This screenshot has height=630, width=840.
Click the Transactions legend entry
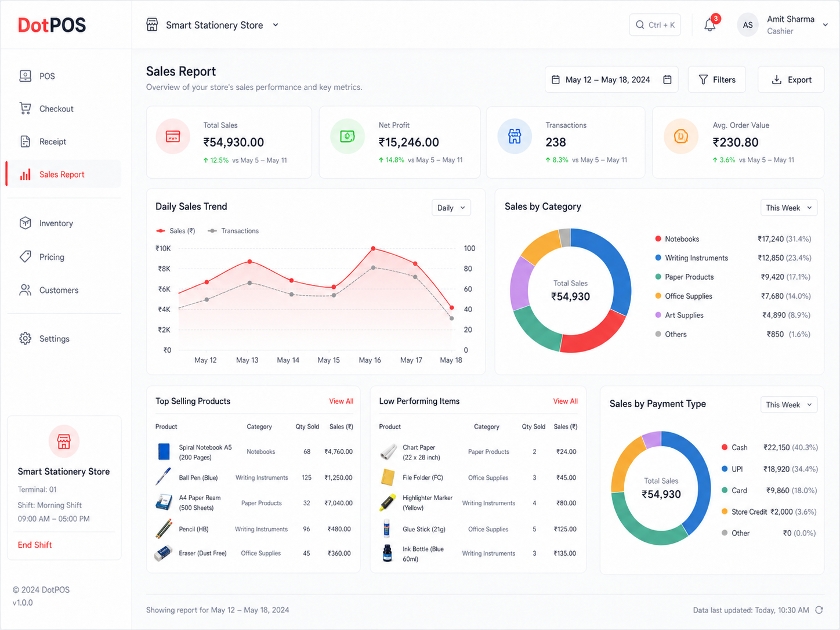233,231
